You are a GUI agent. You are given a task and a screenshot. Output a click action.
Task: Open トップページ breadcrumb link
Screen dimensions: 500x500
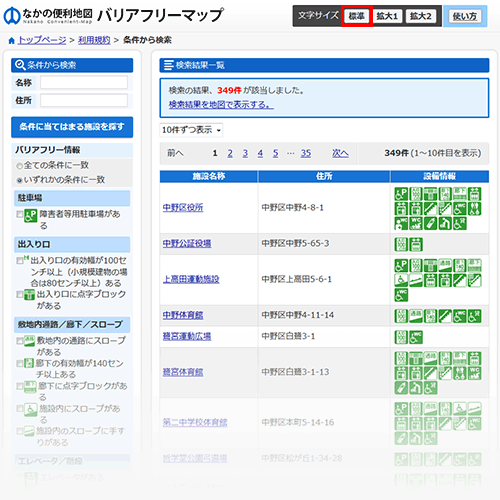click(42, 40)
